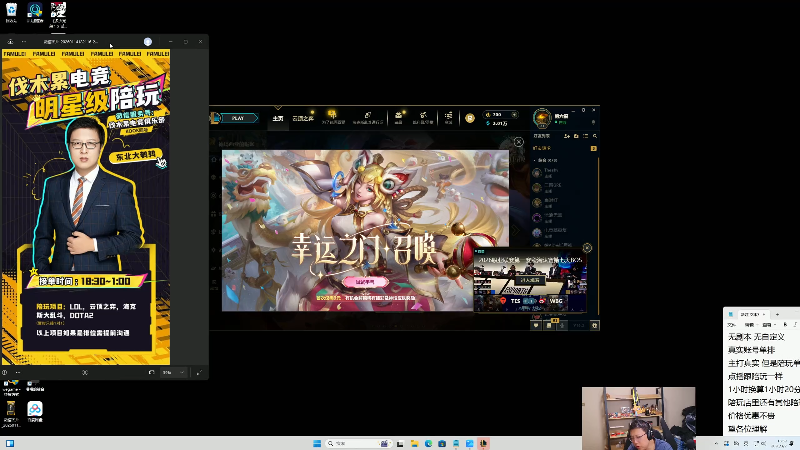The image size is (800, 450).
Task: Click the round blue icon in viewer title bar
Action: click(x=148, y=41)
